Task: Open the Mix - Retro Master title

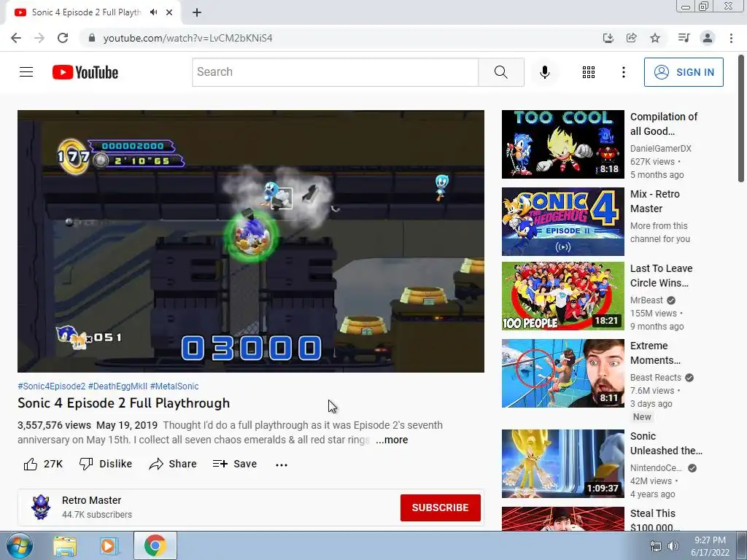Action: 654,201
